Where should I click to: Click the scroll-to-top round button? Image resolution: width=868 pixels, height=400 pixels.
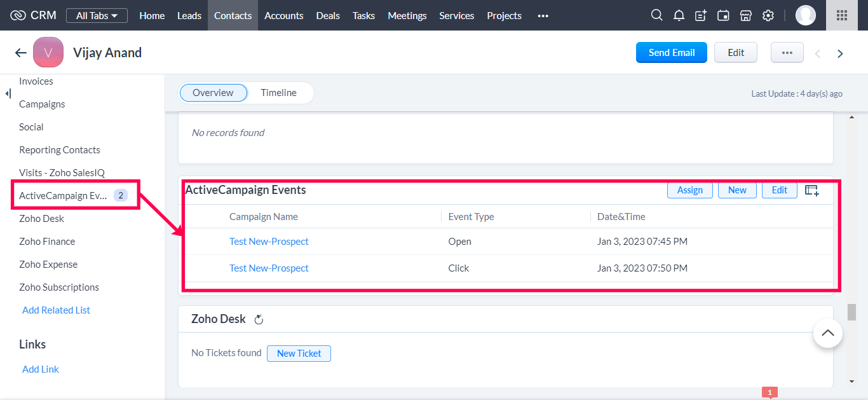828,333
